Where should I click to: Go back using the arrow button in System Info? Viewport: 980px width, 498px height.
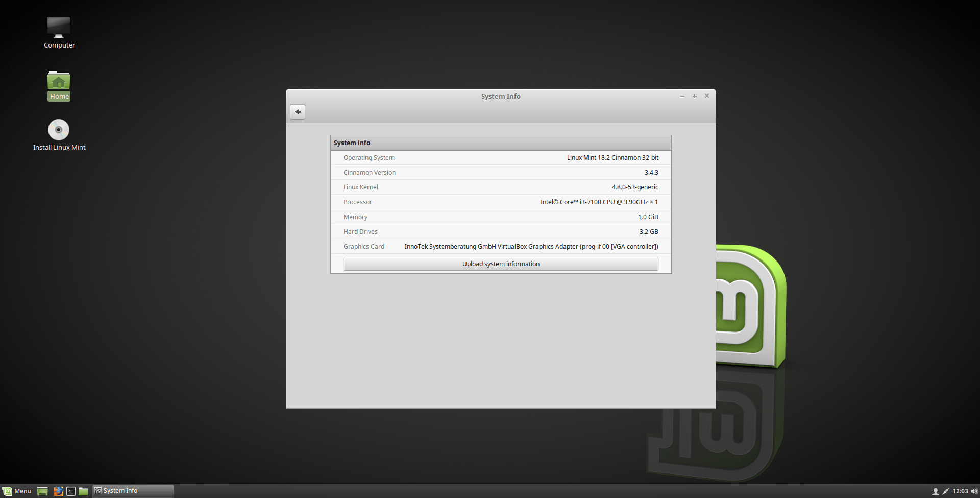pos(298,112)
